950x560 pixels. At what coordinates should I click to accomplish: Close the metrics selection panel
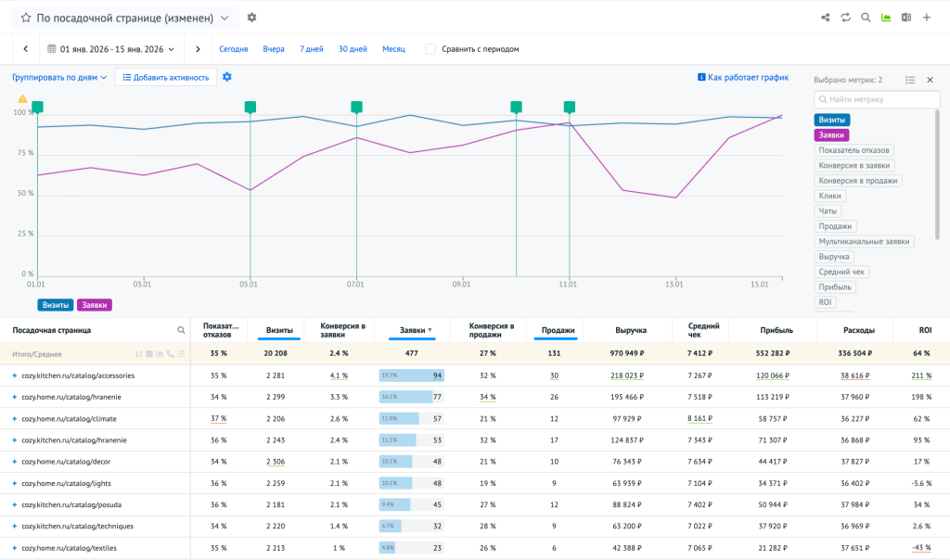pyautogui.click(x=930, y=80)
